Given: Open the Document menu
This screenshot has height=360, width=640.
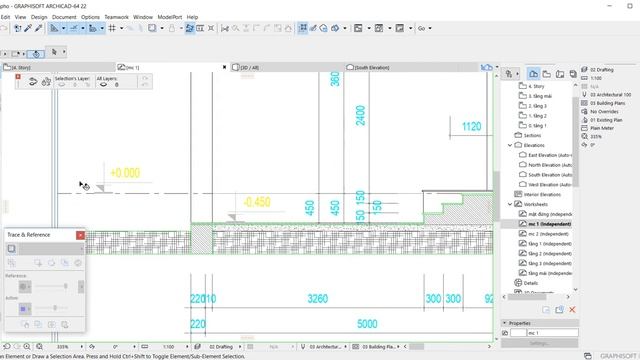Looking at the screenshot, I should tap(64, 17).
